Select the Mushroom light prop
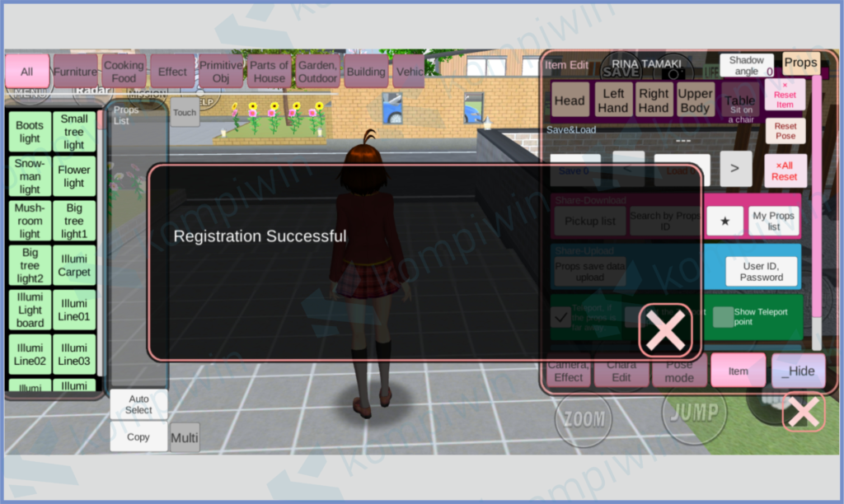This screenshot has height=504, width=844. (30, 221)
